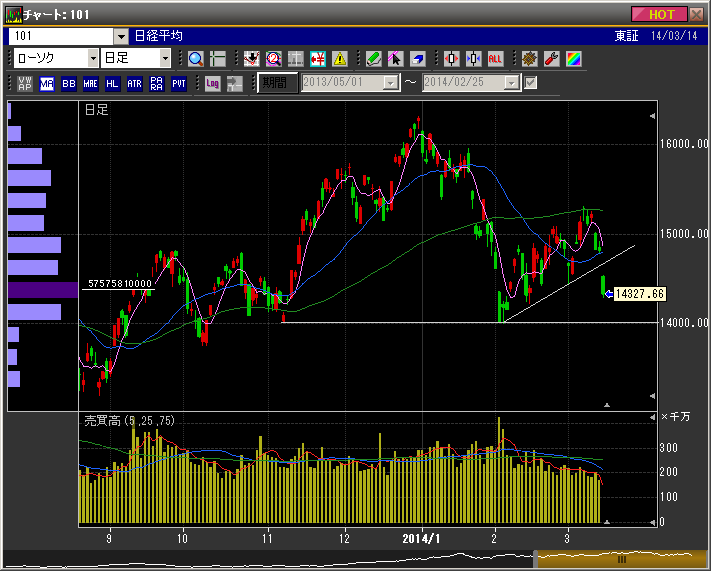The width and height of the screenshot is (711, 571).
Task: Switch on the Log scale button
Action: pyautogui.click(x=212, y=83)
